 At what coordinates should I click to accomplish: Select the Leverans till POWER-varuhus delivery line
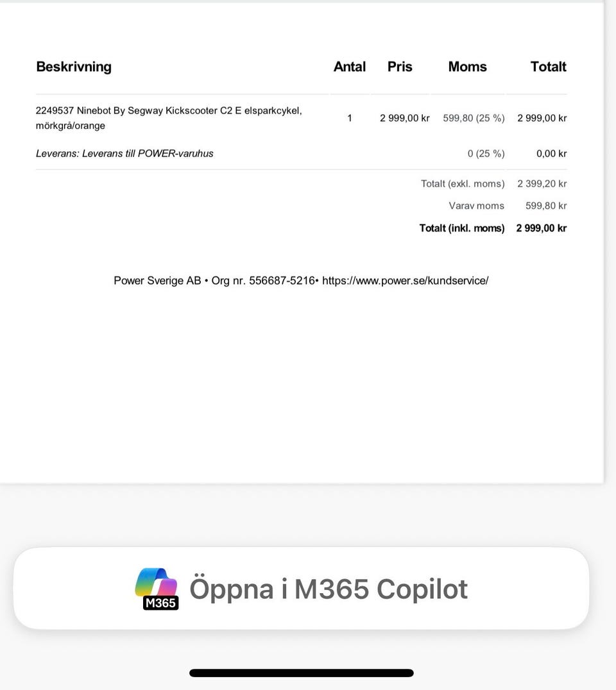pos(124,153)
